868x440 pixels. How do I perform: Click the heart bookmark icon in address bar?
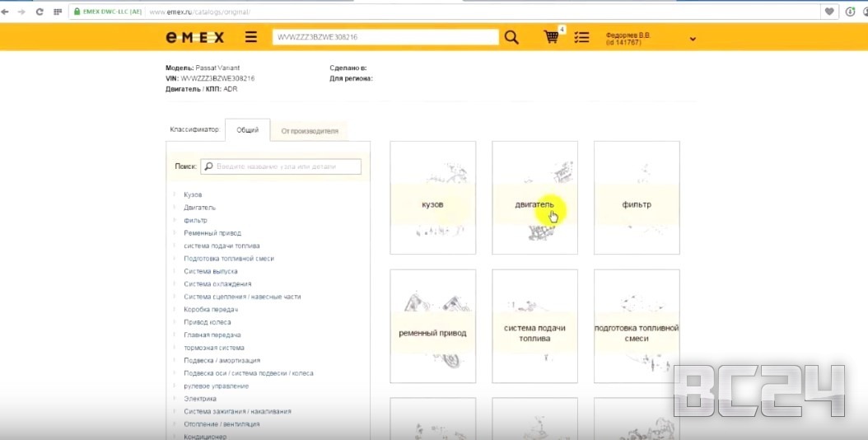tap(829, 12)
